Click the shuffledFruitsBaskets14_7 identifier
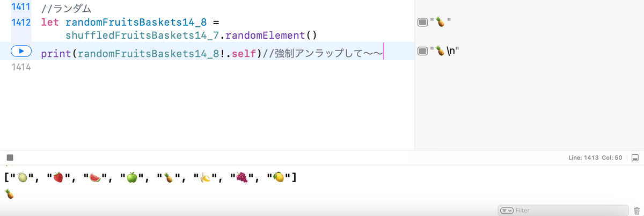 click(x=142, y=37)
